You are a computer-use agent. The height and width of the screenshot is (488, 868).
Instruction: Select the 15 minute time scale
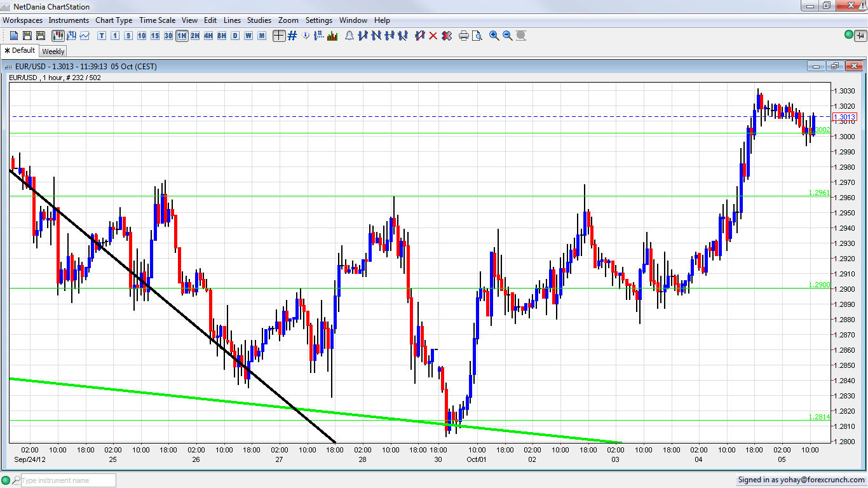[155, 36]
